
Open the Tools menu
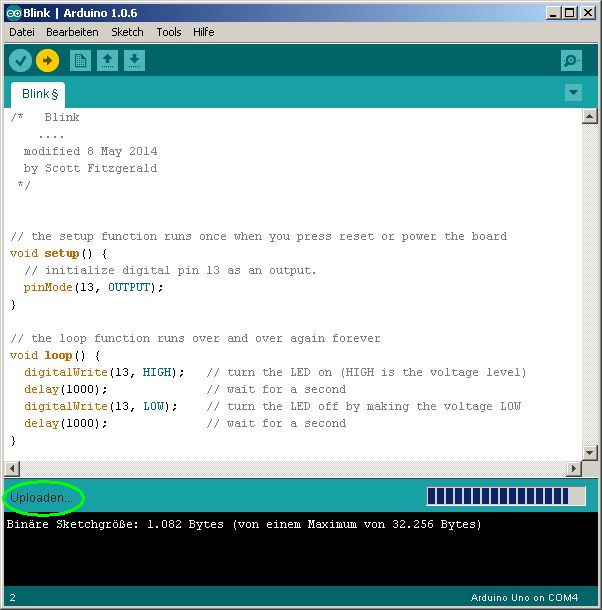(x=169, y=32)
